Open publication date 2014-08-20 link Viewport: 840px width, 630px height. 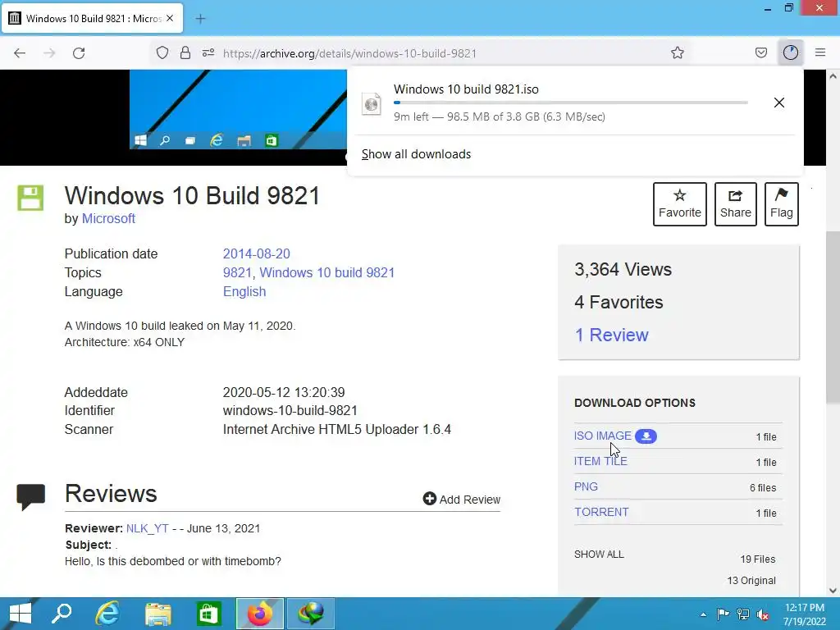coord(257,253)
